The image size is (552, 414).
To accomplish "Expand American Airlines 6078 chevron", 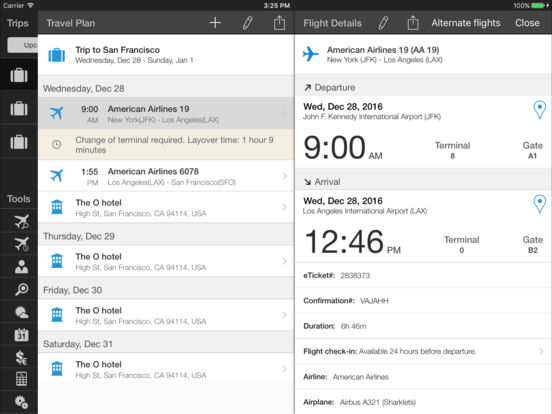I will pos(284,176).
